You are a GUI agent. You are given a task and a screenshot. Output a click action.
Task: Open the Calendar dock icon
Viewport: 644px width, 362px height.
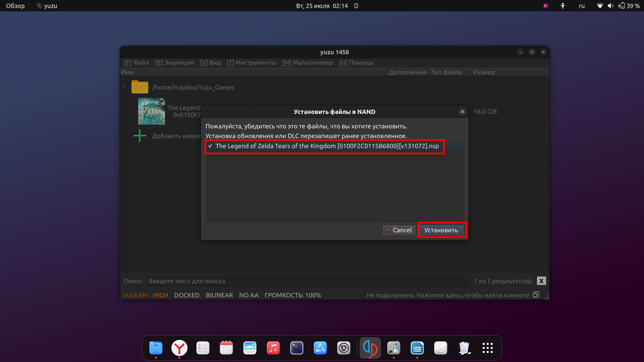(226, 348)
